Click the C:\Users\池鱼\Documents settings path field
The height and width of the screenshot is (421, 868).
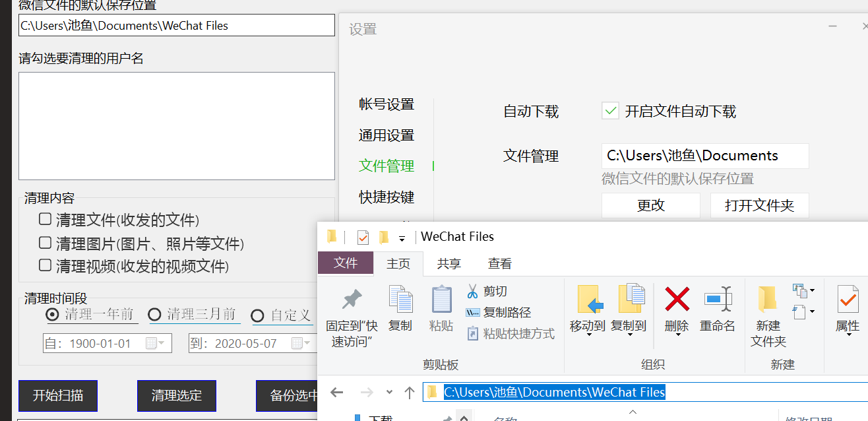tap(705, 156)
